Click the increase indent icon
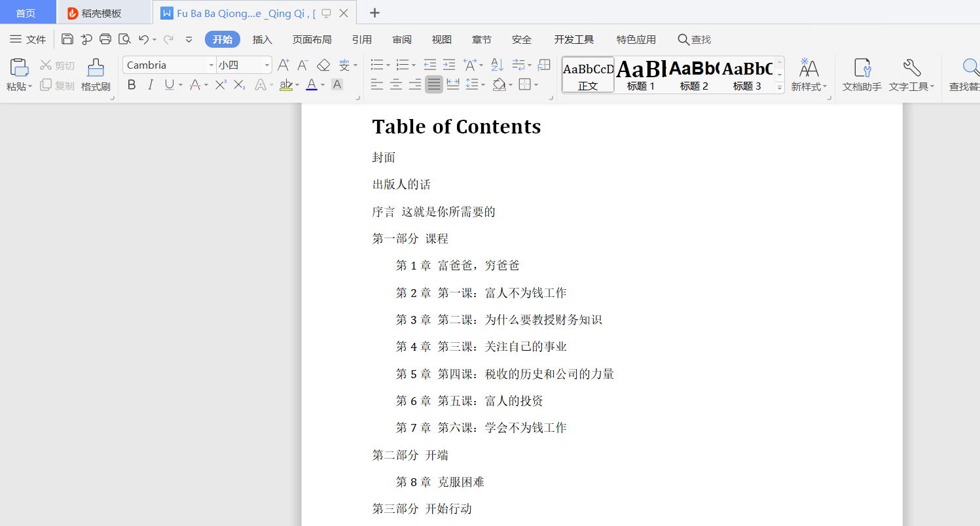The height and width of the screenshot is (526, 980). tap(448, 65)
